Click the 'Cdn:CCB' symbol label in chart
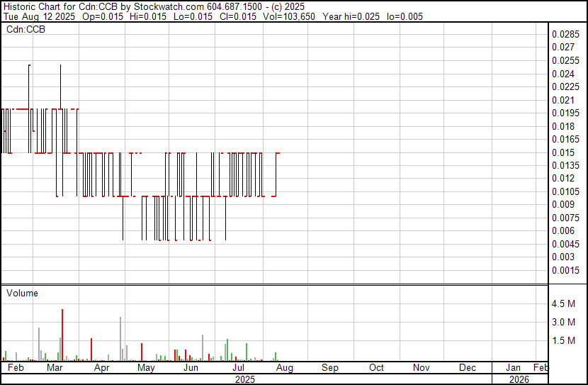 26,29
